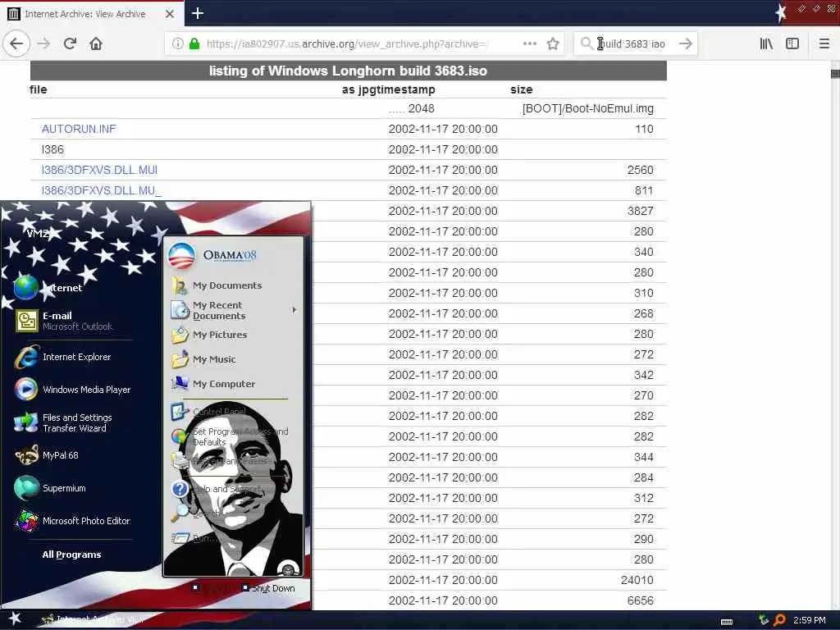Open Control Panel in Start menu
840x630 pixels.
click(x=209, y=412)
